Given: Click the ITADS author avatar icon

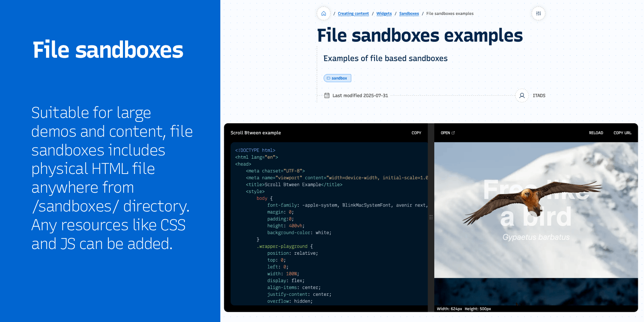Looking at the screenshot, I should coord(521,95).
